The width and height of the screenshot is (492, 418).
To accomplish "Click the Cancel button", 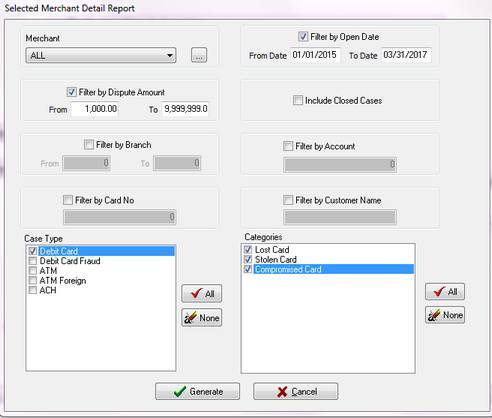I will (x=296, y=391).
